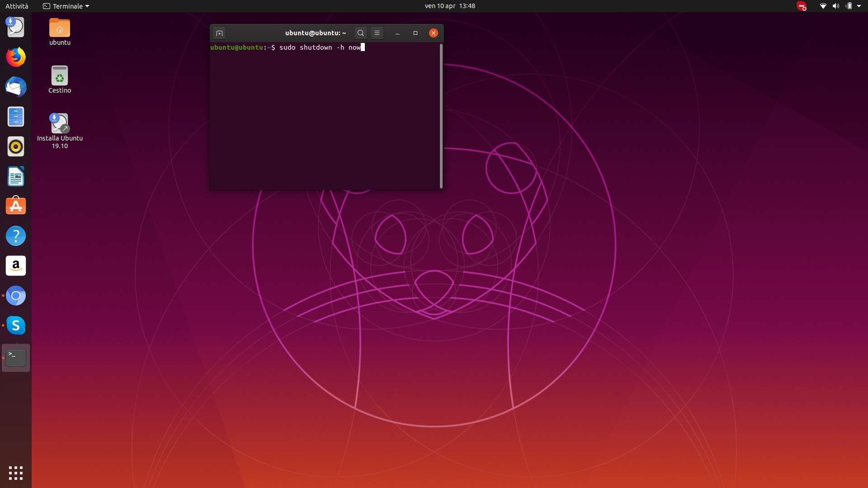Open the terminal hamburger menu
868x488 pixels.
click(x=377, y=33)
